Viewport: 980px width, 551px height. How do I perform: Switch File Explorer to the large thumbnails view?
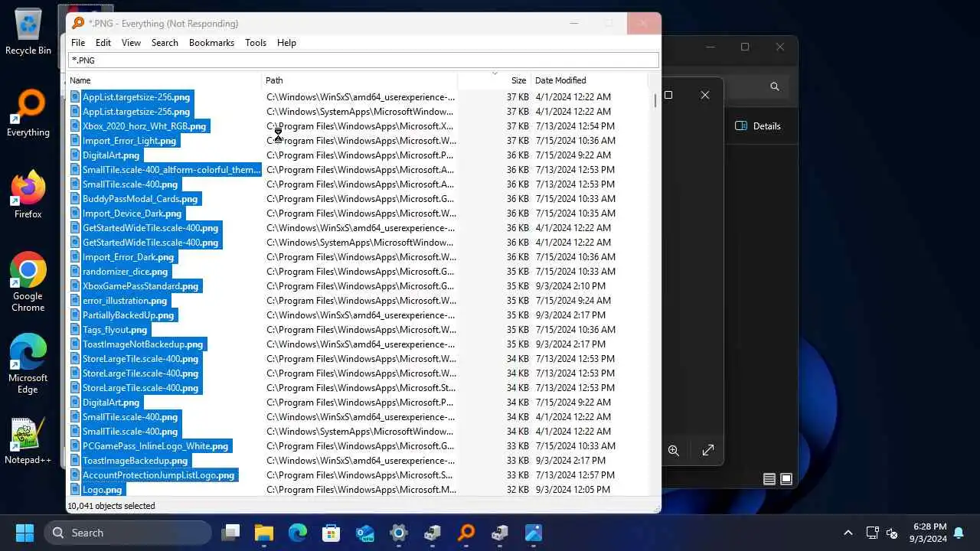click(786, 479)
